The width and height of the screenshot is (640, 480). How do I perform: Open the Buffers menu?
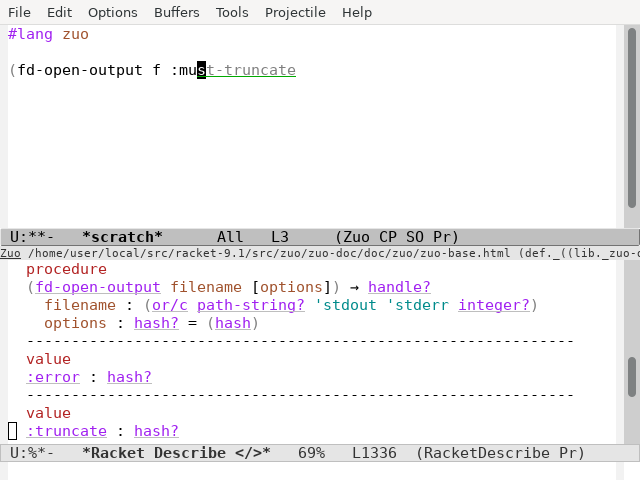click(177, 12)
